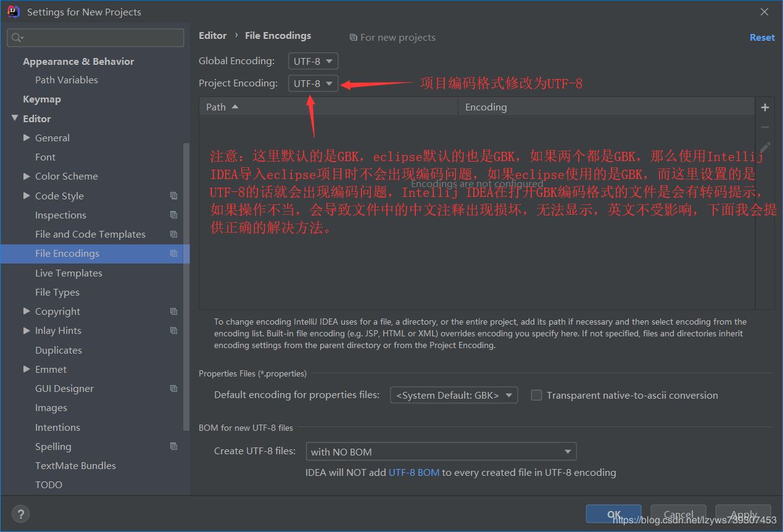Click the per-project icon next to Spelling
This screenshot has height=532, width=783.
173,446
